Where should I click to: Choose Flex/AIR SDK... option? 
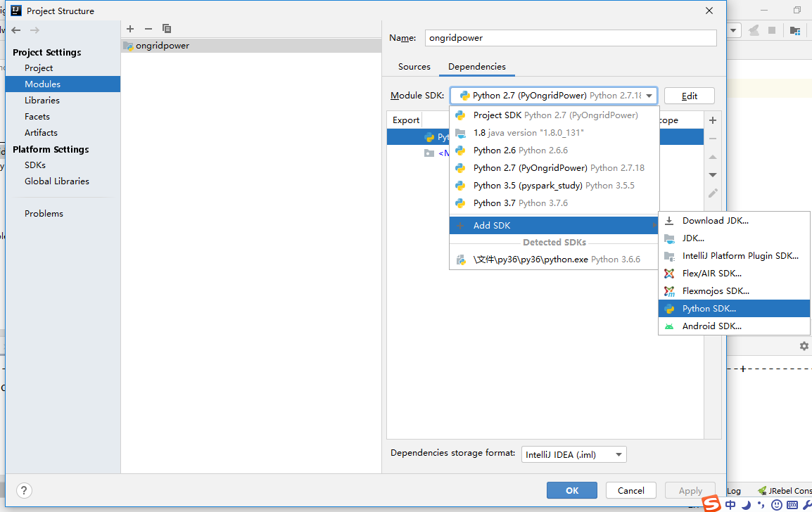(734, 274)
